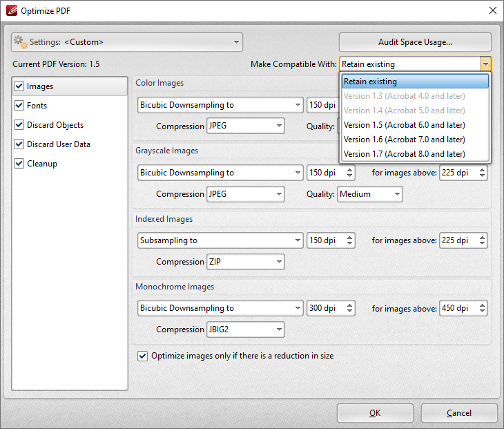Open Indexed Images Subsampling to dropdown
The height and width of the screenshot is (429, 504).
click(220, 240)
